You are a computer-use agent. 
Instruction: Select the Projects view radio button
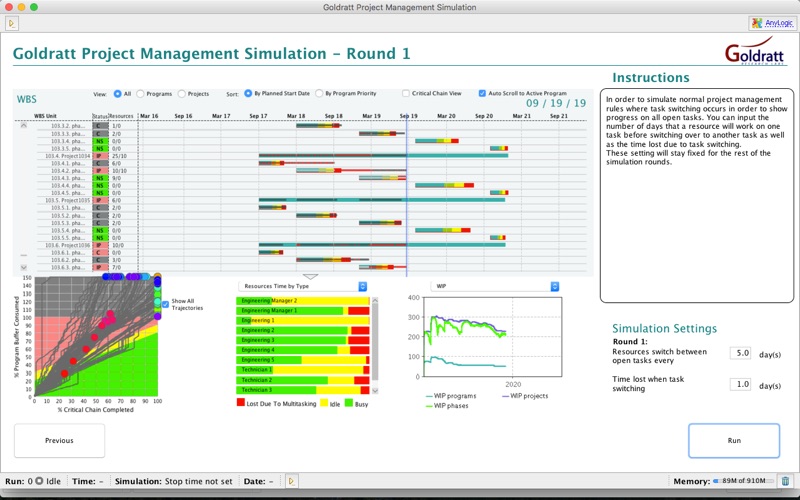coord(182,94)
